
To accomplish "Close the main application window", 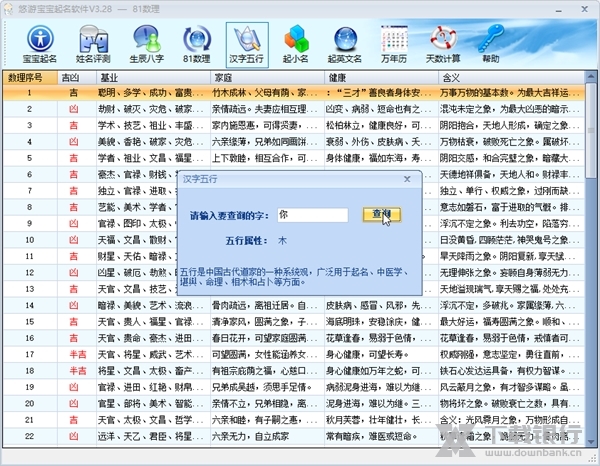I will [x=585, y=9].
